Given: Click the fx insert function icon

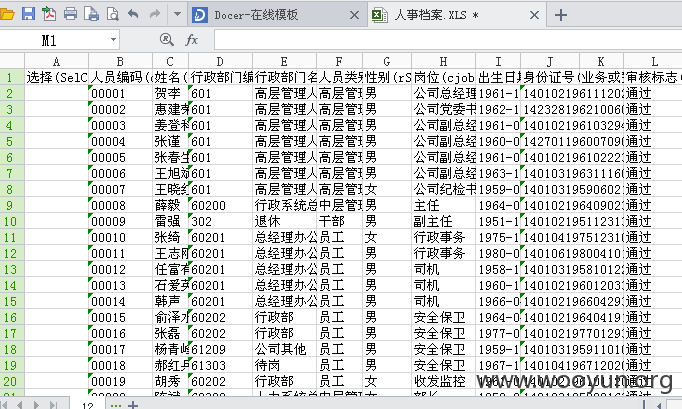Looking at the screenshot, I should (x=191, y=40).
